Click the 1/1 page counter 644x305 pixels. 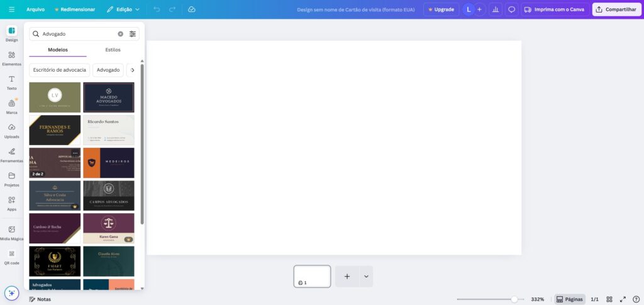click(x=594, y=299)
